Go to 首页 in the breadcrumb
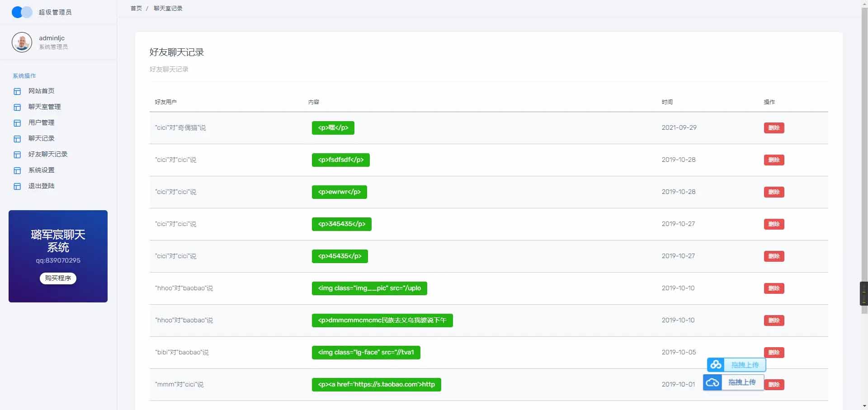The height and width of the screenshot is (410, 868). 136,8
